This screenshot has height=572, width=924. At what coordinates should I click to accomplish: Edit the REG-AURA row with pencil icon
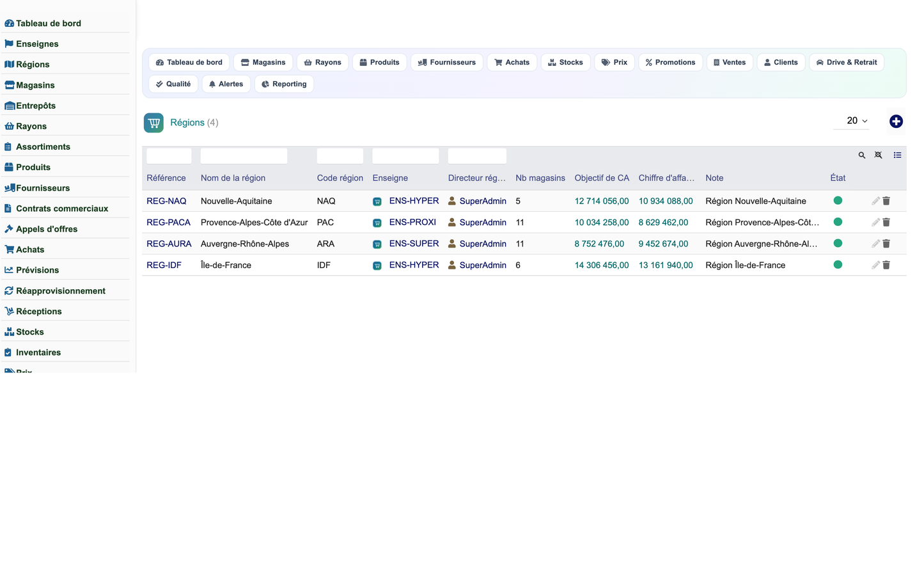point(875,244)
